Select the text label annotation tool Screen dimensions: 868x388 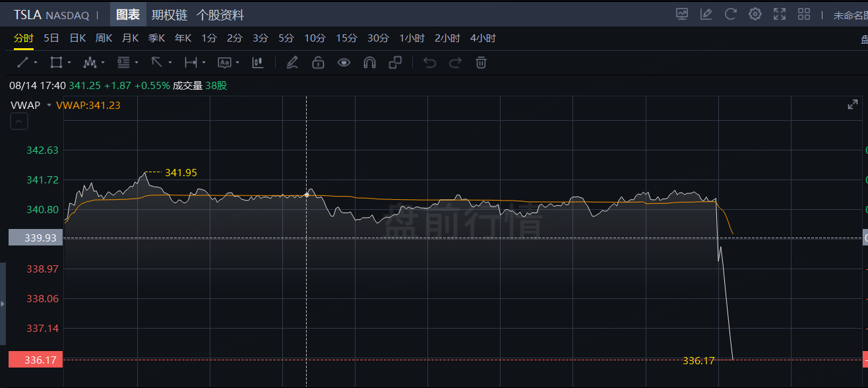tap(224, 63)
